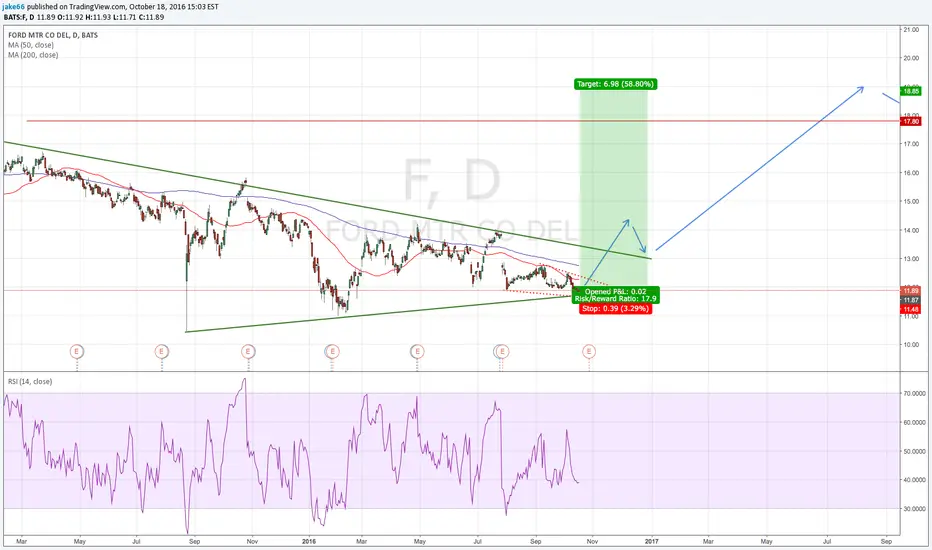This screenshot has width=932, height=550.
Task: Click the 14.00 price scale label
Action: tap(911, 230)
